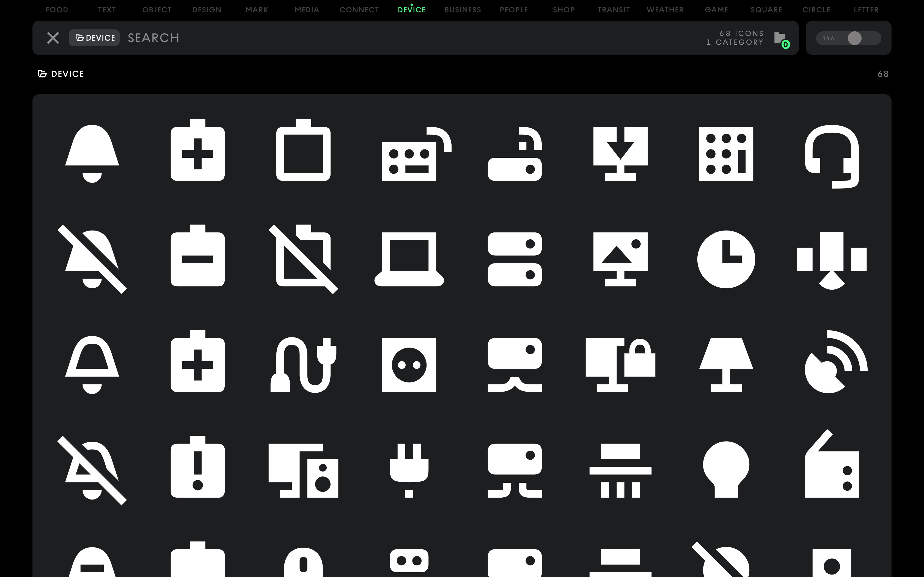This screenshot has width=924, height=577.
Task: Adjust the icon size slider at 146
Action: (x=854, y=38)
